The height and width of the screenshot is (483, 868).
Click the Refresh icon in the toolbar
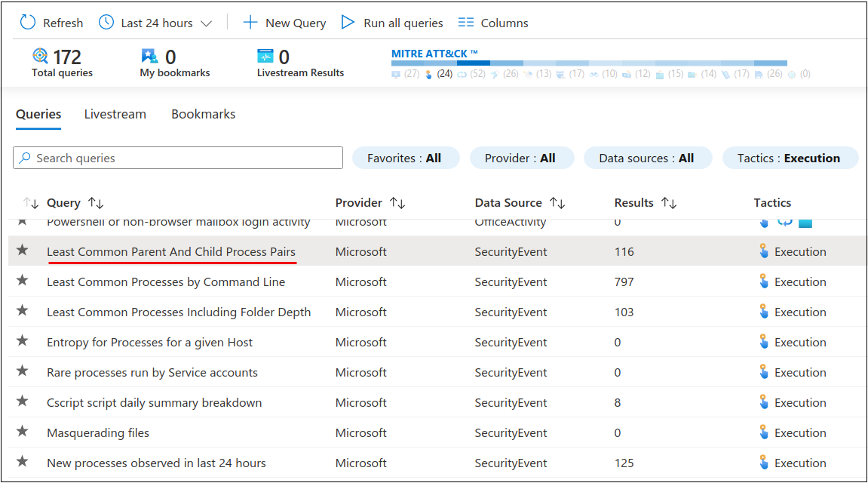pyautogui.click(x=28, y=23)
